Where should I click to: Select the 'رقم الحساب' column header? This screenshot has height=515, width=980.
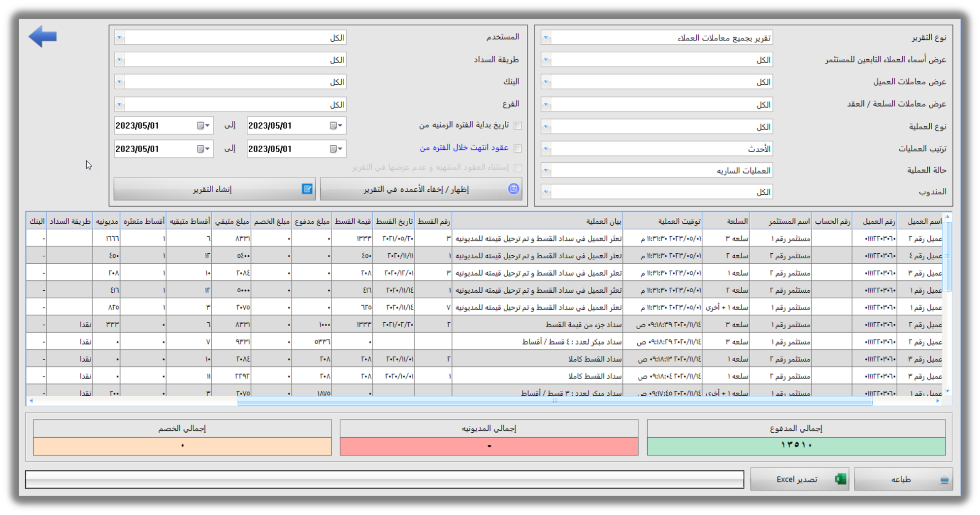pos(832,222)
